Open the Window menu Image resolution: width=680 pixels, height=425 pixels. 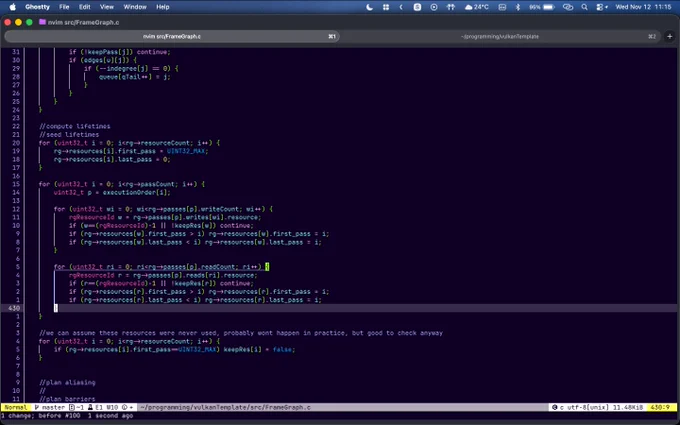(135, 7)
